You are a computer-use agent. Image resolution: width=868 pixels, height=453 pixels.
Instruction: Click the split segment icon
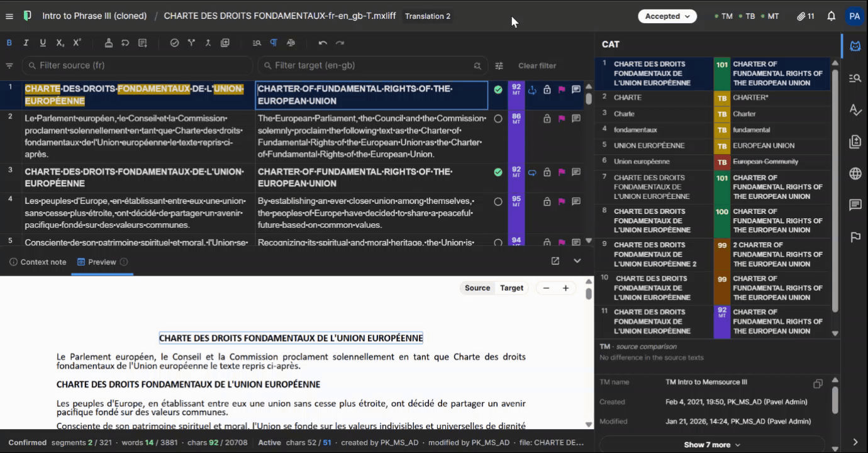(191, 43)
